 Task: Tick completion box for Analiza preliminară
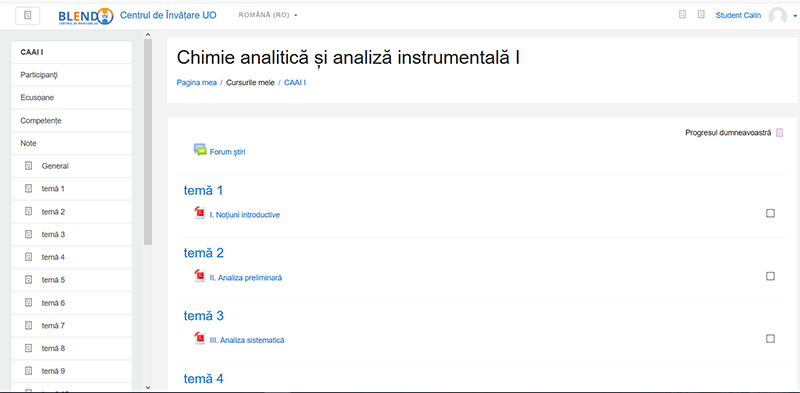click(770, 276)
